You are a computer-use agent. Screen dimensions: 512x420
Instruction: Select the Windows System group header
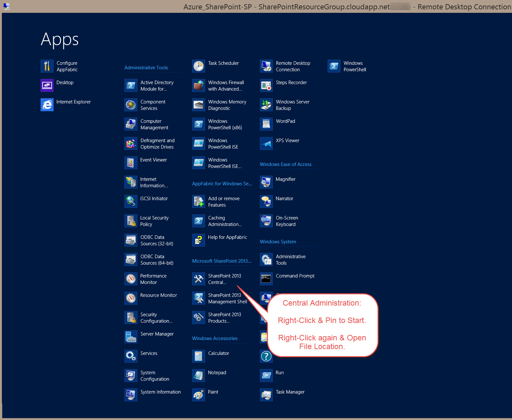tap(278, 242)
